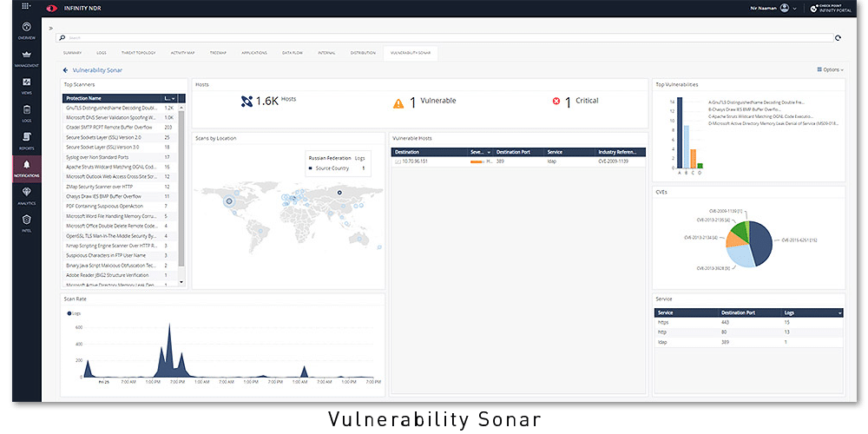Open the Severity column dropdown in Vulnerable Hosts
This screenshot has width=868, height=434.
pos(489,152)
